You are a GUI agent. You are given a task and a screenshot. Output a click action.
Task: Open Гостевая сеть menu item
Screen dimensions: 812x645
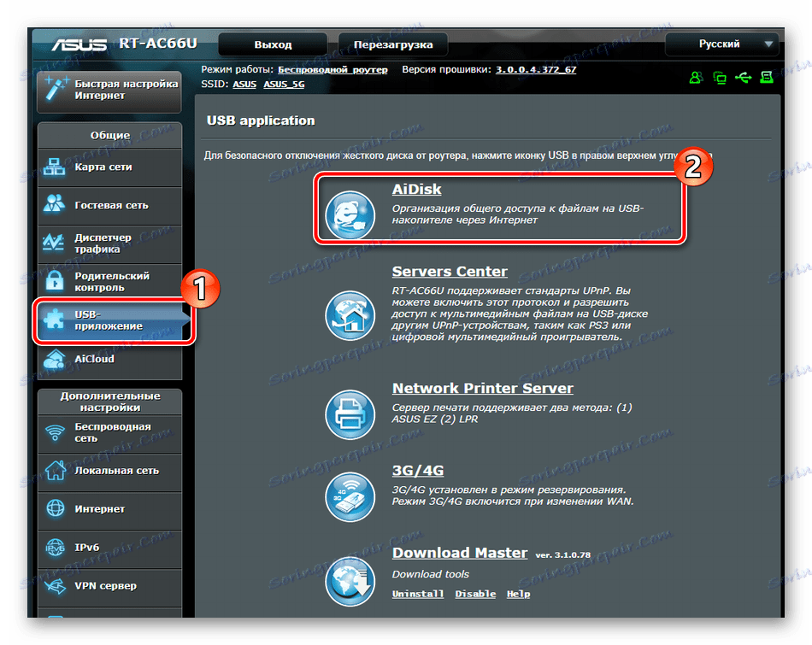coord(109,206)
